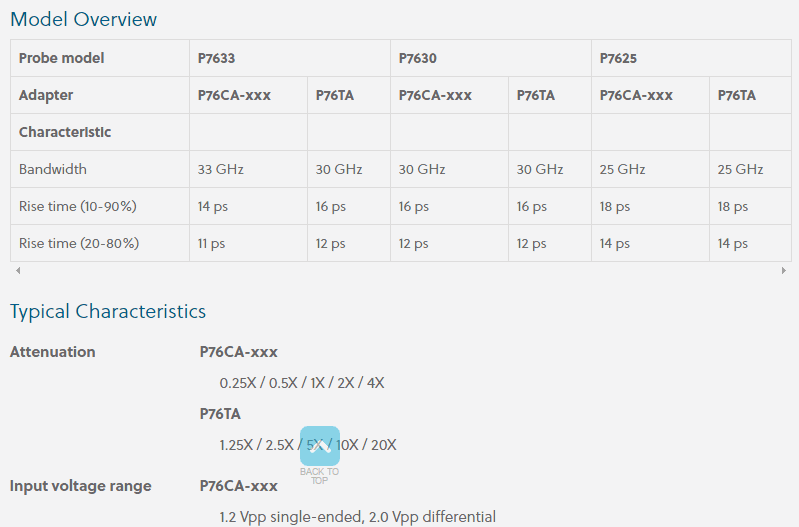Click the Characteristic row header

click(65, 132)
